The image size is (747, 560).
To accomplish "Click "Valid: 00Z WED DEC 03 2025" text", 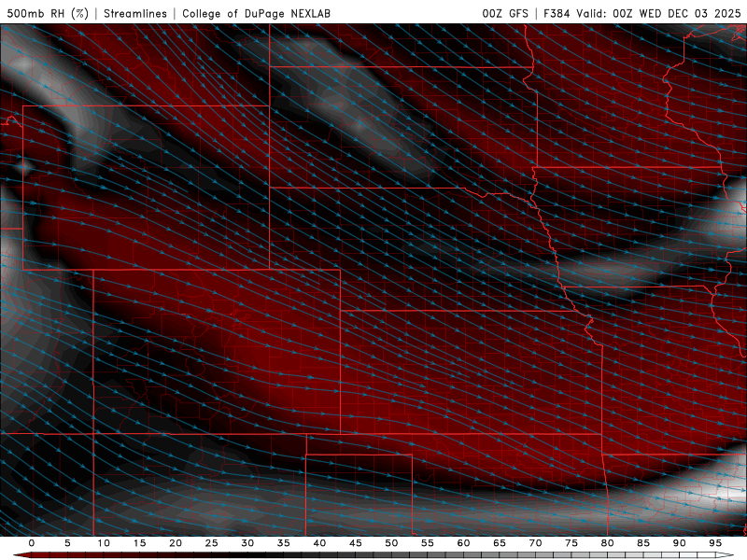I will point(658,13).
